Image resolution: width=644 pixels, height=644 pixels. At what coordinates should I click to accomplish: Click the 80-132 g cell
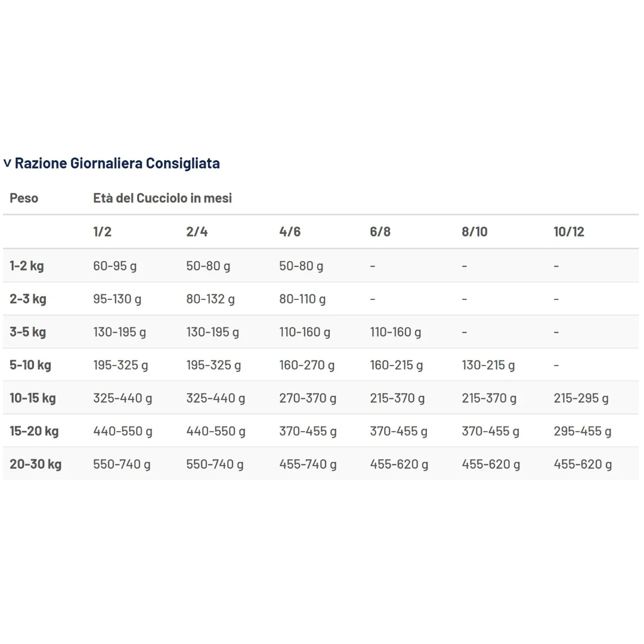pos(210,299)
